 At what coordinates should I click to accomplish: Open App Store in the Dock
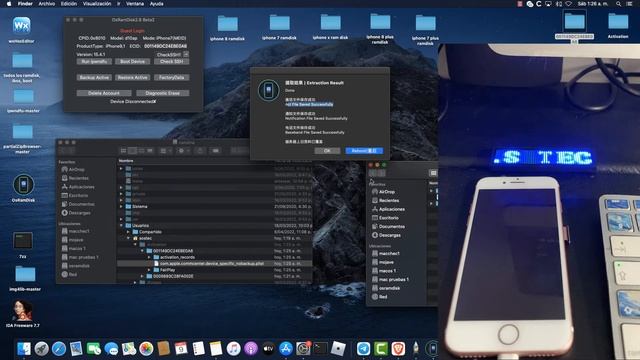[x=286, y=349]
